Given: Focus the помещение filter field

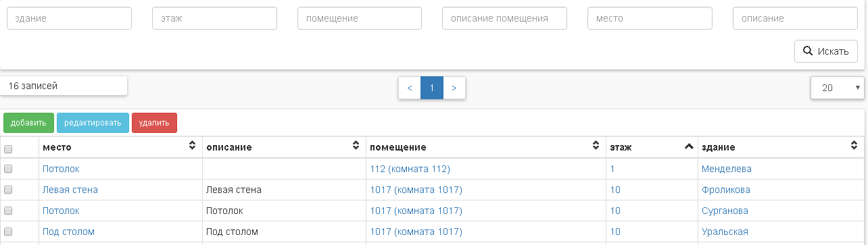Looking at the screenshot, I should coord(360,18).
